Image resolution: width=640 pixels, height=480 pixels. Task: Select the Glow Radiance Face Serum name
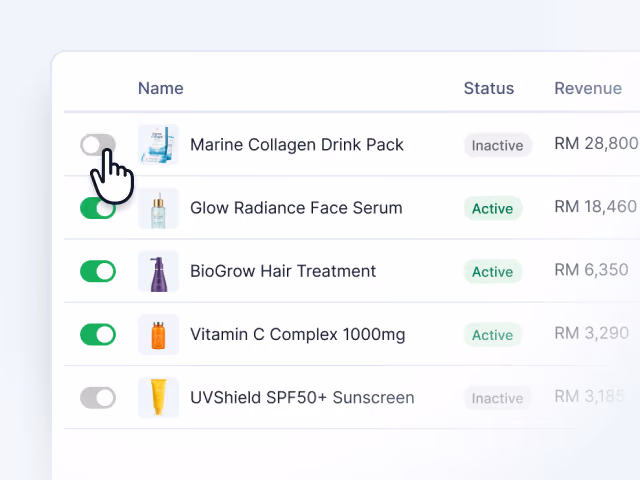tap(296, 208)
